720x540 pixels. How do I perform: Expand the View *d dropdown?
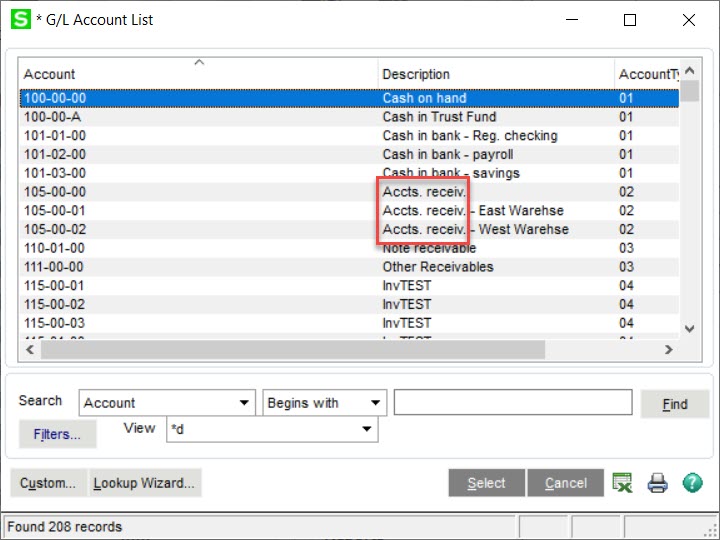366,429
